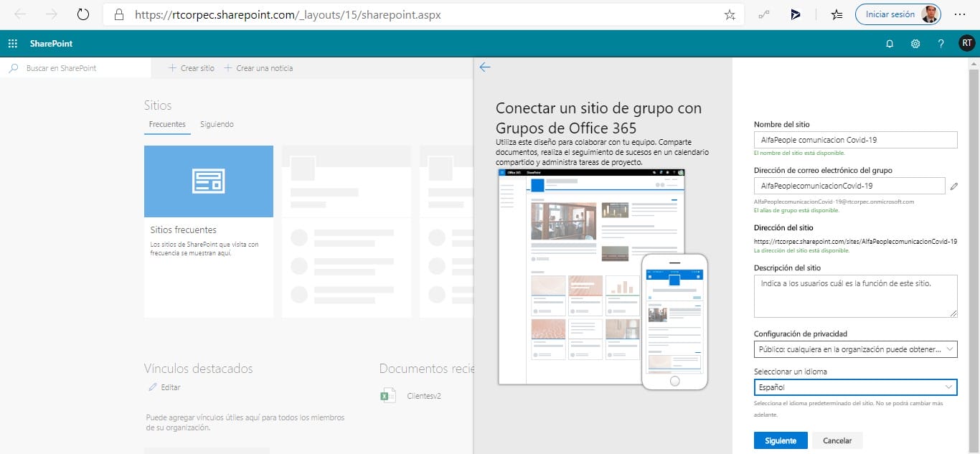Expand the Configuración de privacidad dropdown
Image resolution: width=980 pixels, height=454 pixels.
855,349
